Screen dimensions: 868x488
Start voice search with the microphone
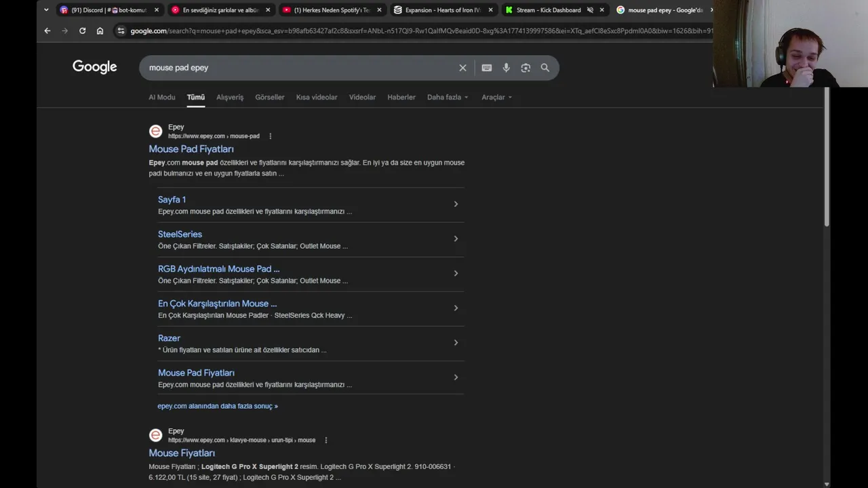coord(506,68)
